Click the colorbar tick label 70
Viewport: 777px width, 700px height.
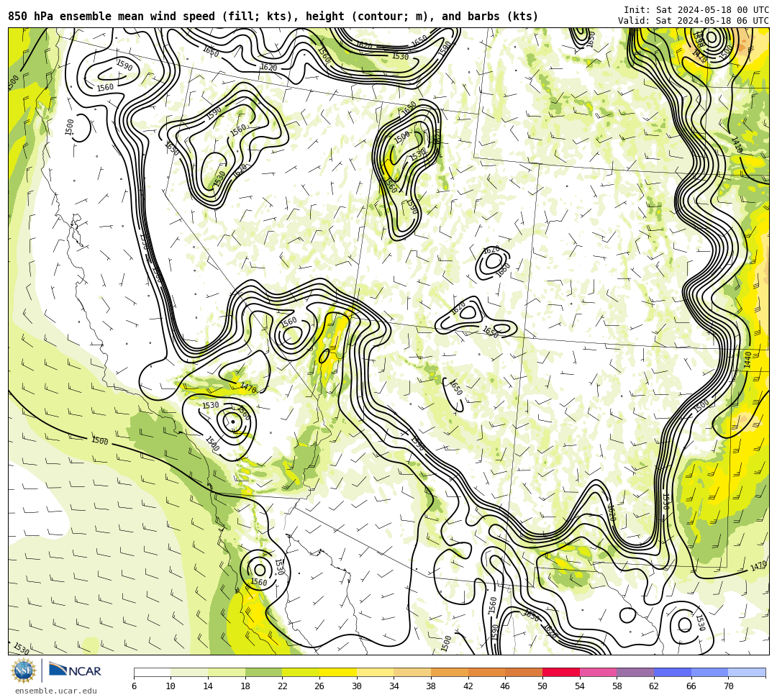pos(728,686)
